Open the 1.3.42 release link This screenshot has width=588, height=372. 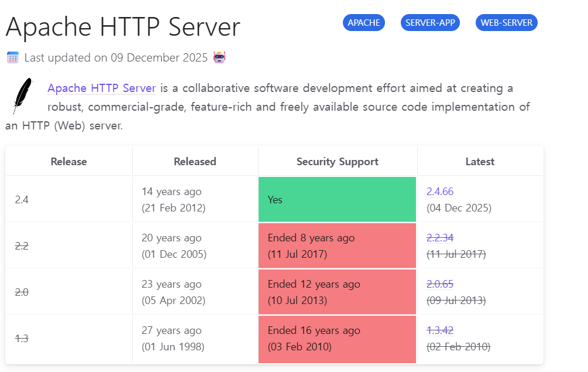440,330
